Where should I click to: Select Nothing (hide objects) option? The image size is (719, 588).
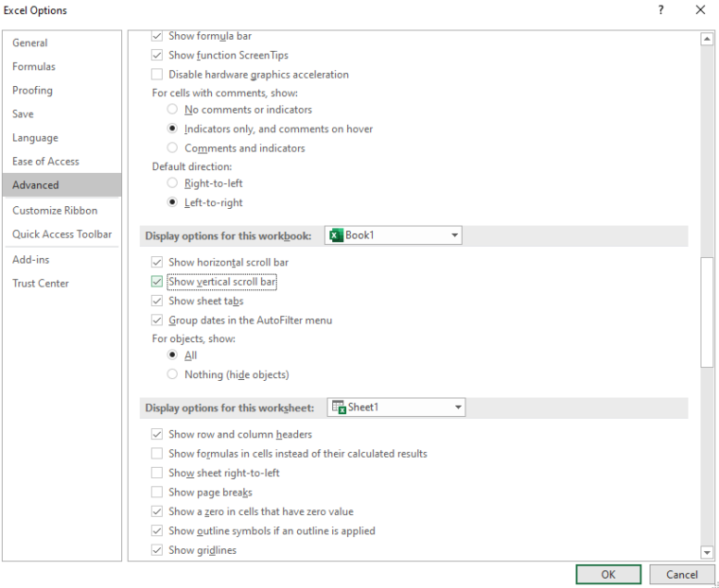[172, 374]
